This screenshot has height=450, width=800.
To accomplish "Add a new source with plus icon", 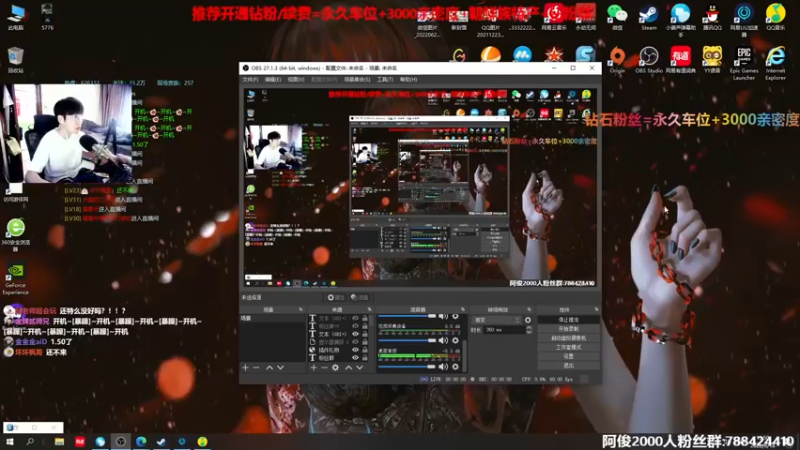I will click(313, 367).
